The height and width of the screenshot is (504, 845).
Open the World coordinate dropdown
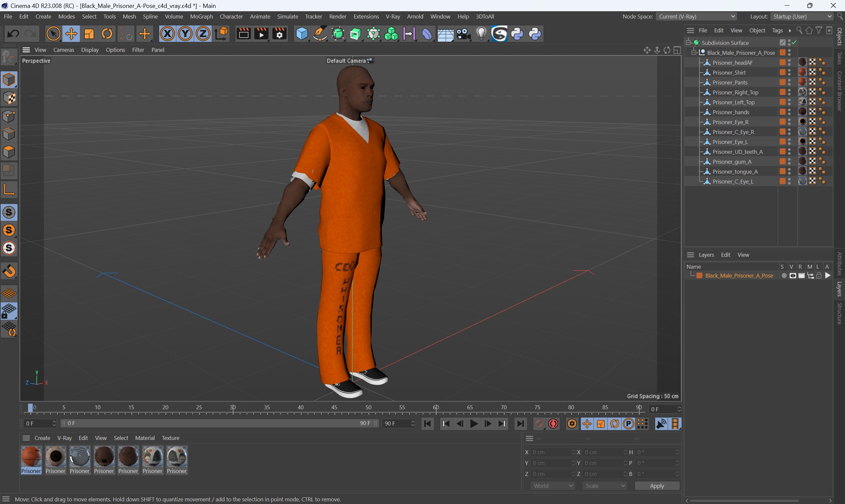553,486
